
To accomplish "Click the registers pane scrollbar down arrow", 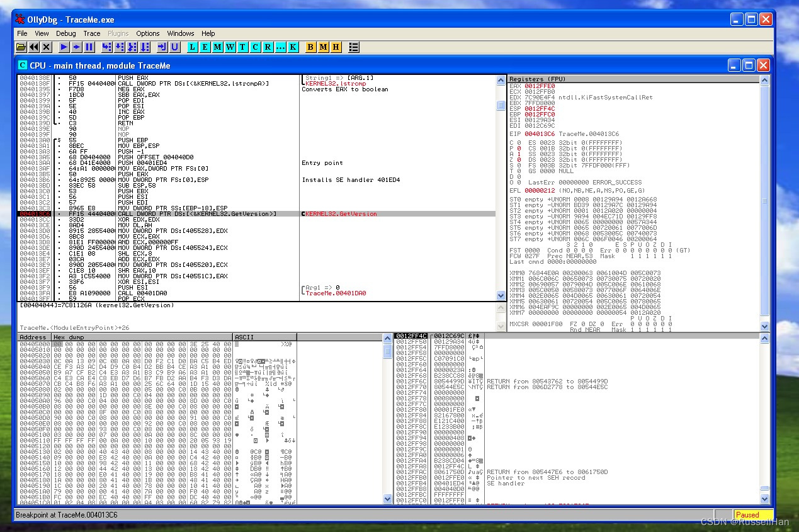I will point(765,327).
